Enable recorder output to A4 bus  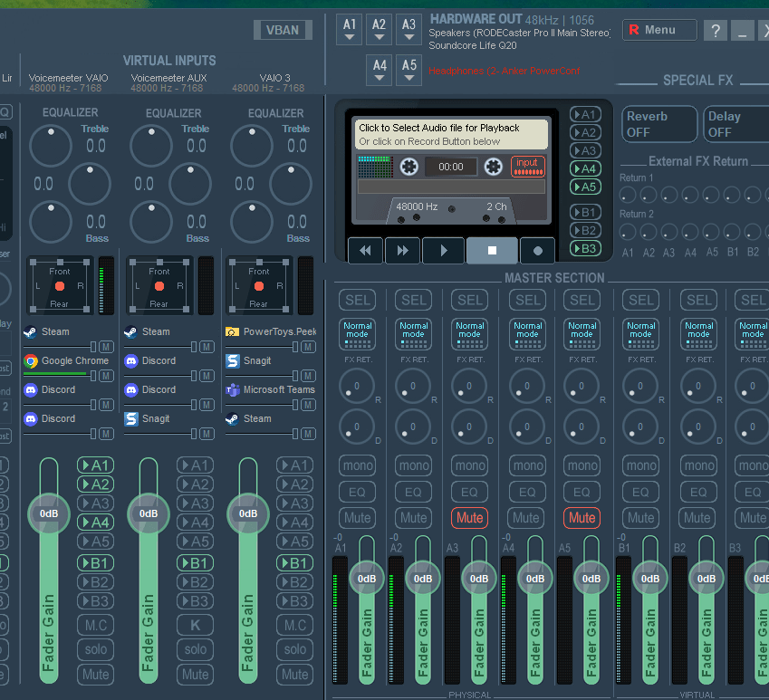(585, 169)
